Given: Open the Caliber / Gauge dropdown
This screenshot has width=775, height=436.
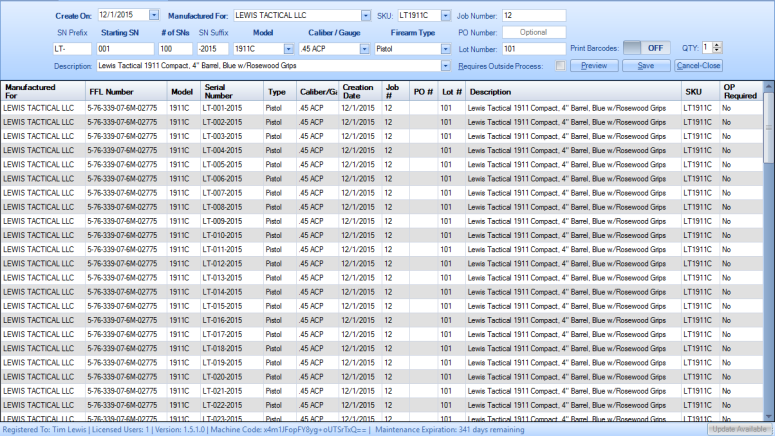Looking at the screenshot, I should tap(364, 49).
